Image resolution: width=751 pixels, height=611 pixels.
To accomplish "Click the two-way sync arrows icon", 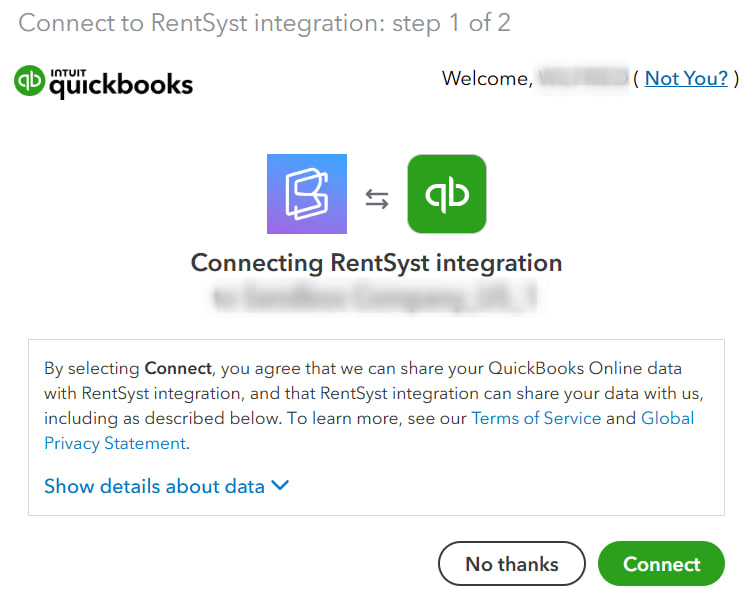I will pyautogui.click(x=377, y=199).
